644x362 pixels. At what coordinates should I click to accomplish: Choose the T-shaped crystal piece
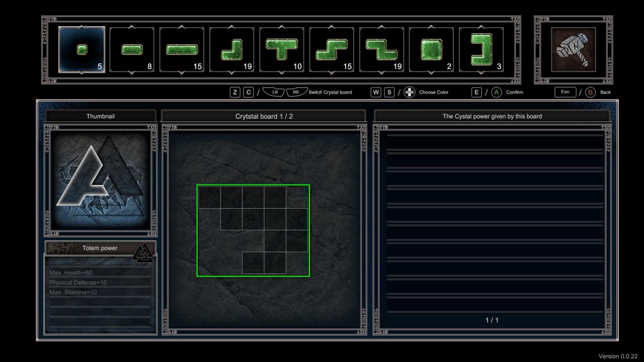pos(281,49)
